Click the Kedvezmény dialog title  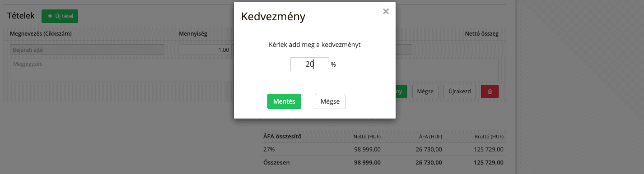(x=274, y=17)
